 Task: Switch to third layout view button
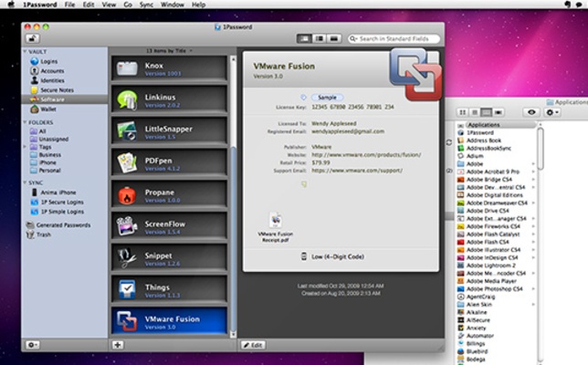click(x=334, y=38)
